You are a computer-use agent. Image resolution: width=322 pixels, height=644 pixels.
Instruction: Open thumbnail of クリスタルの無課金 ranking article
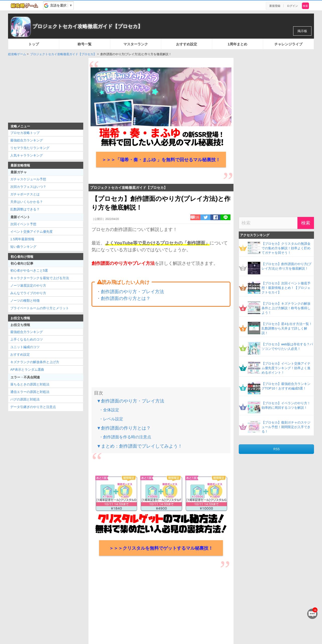[x=254, y=248]
